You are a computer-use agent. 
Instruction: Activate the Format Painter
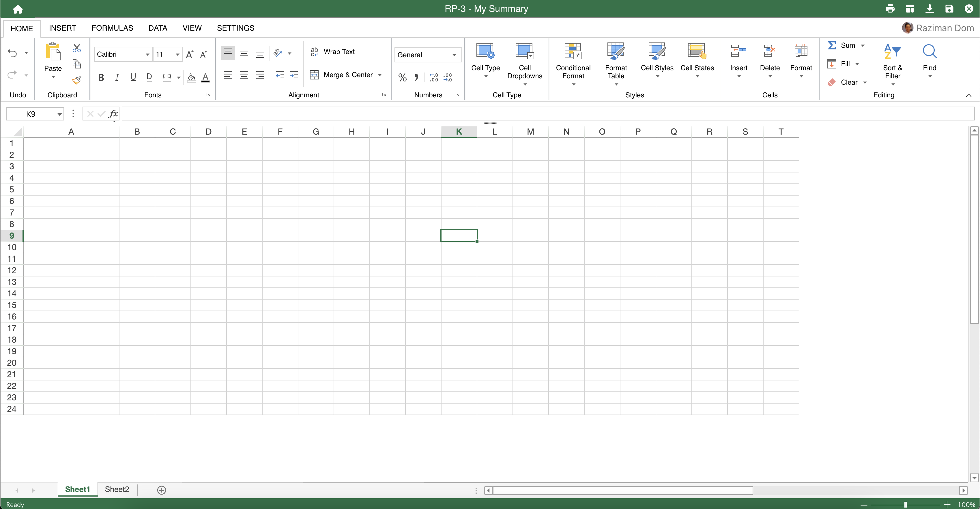pyautogui.click(x=76, y=80)
